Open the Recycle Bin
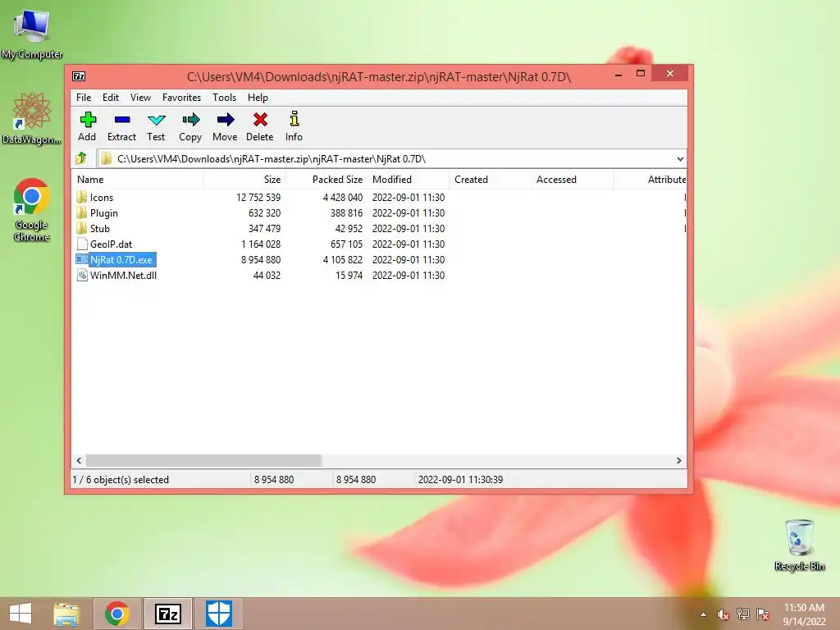The width and height of the screenshot is (840, 630). click(x=799, y=545)
